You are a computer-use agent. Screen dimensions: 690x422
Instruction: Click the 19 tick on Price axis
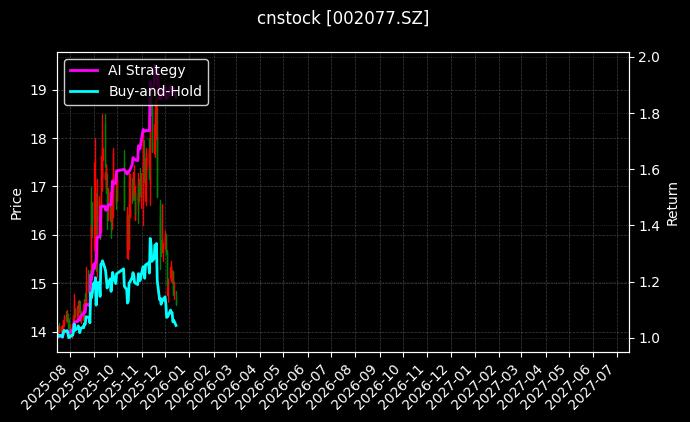click(x=39, y=90)
